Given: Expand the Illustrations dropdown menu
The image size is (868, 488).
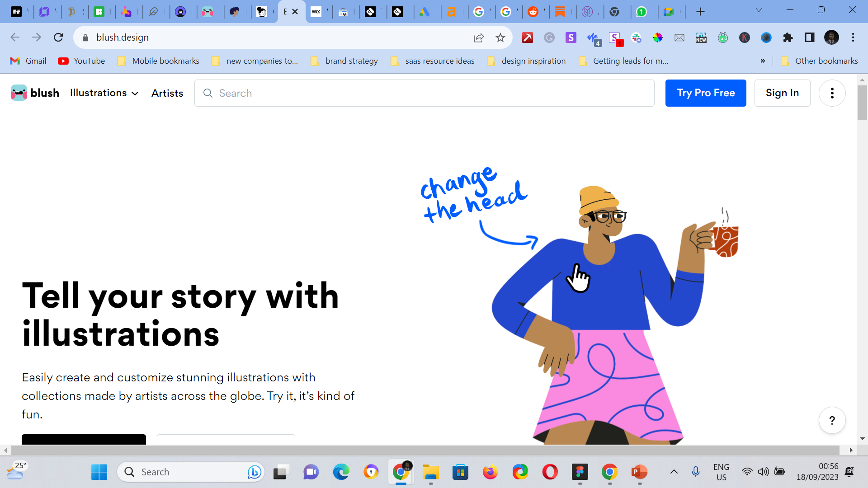Looking at the screenshot, I should pos(104,93).
